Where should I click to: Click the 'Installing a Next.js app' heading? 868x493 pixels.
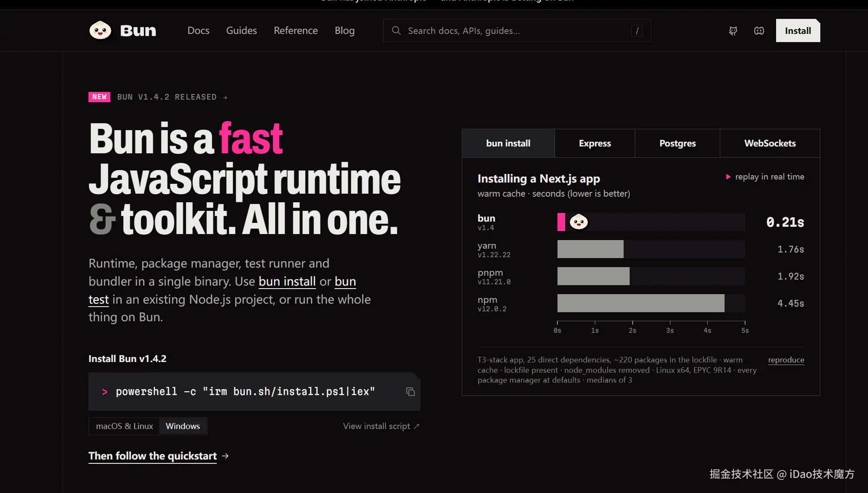[x=539, y=179]
